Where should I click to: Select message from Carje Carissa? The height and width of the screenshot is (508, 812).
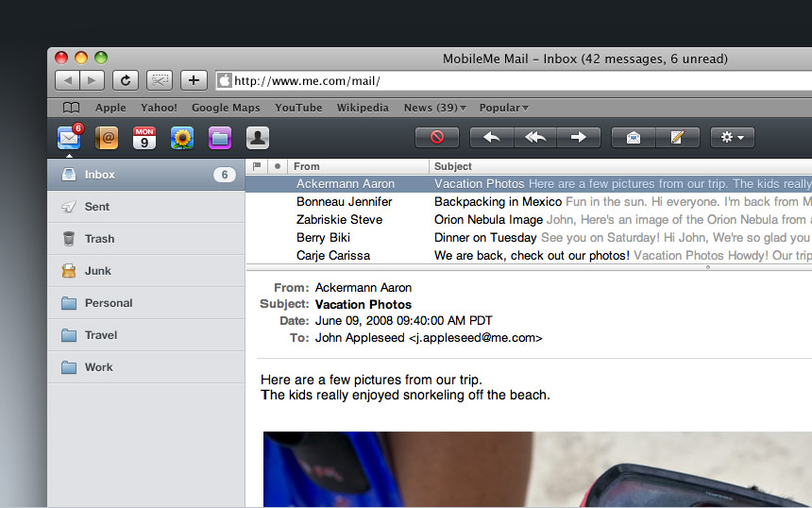coord(529,255)
